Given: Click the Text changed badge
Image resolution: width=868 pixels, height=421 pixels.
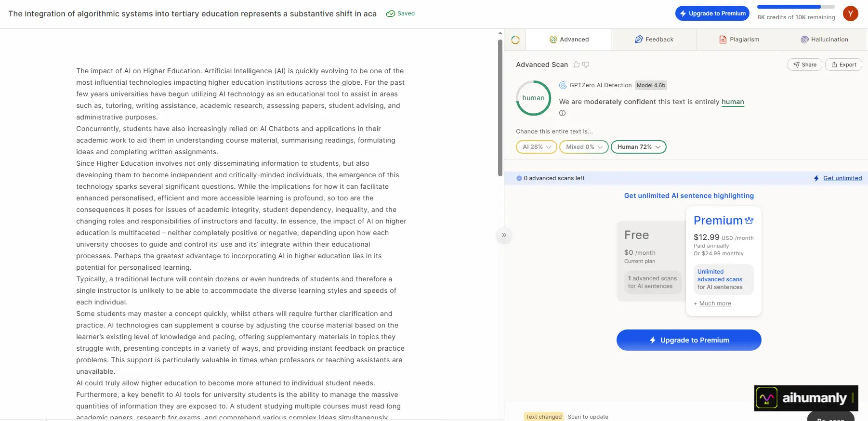Looking at the screenshot, I should tap(543, 417).
